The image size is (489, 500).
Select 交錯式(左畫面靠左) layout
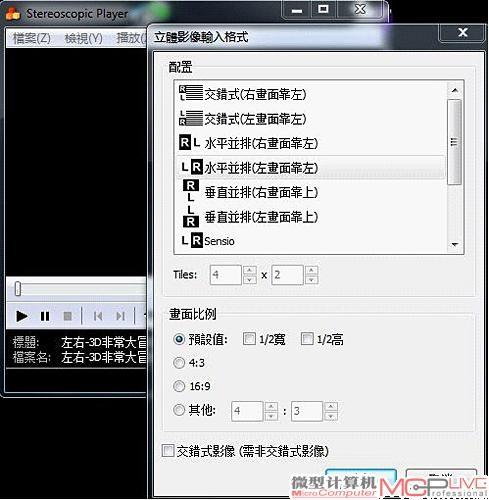pyautogui.click(x=310, y=119)
